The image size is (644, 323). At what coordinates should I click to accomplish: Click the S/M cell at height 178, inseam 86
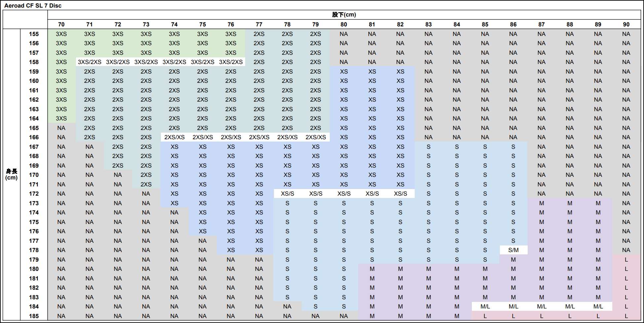(x=513, y=250)
